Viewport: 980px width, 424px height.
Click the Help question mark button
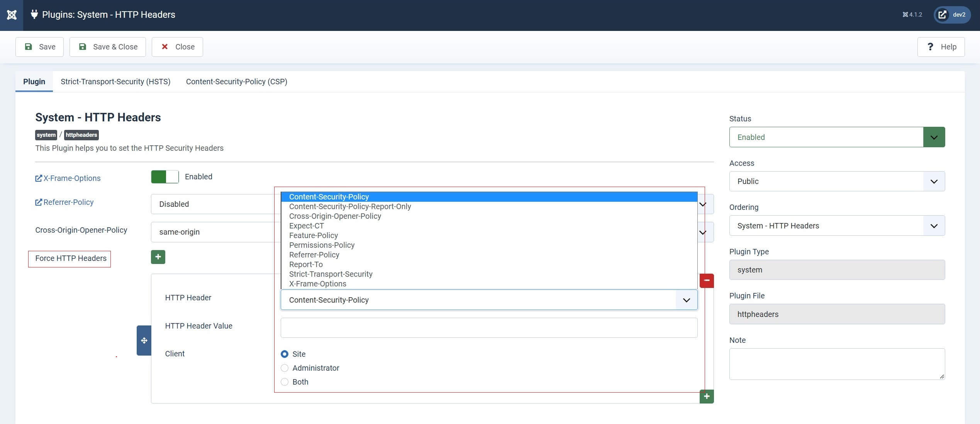click(941, 47)
